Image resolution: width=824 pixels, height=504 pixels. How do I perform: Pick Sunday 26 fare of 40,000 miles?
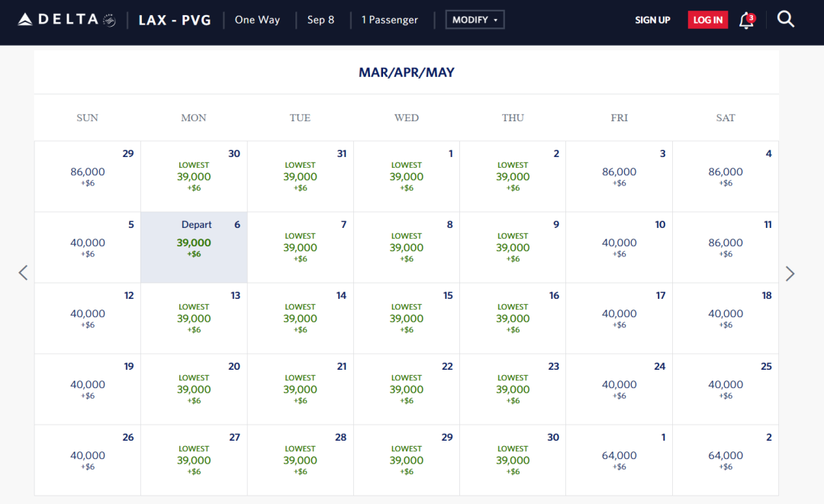pos(88,461)
